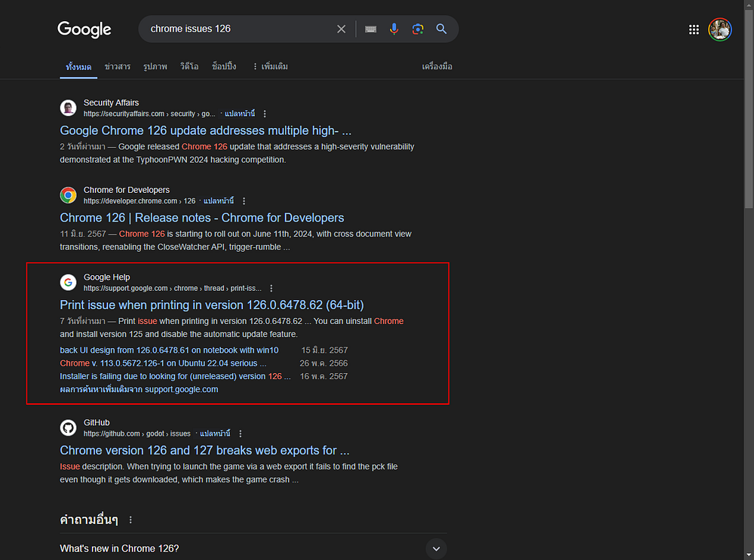This screenshot has height=560, width=754.
Task: Clear the search box with X icon
Action: (x=341, y=29)
